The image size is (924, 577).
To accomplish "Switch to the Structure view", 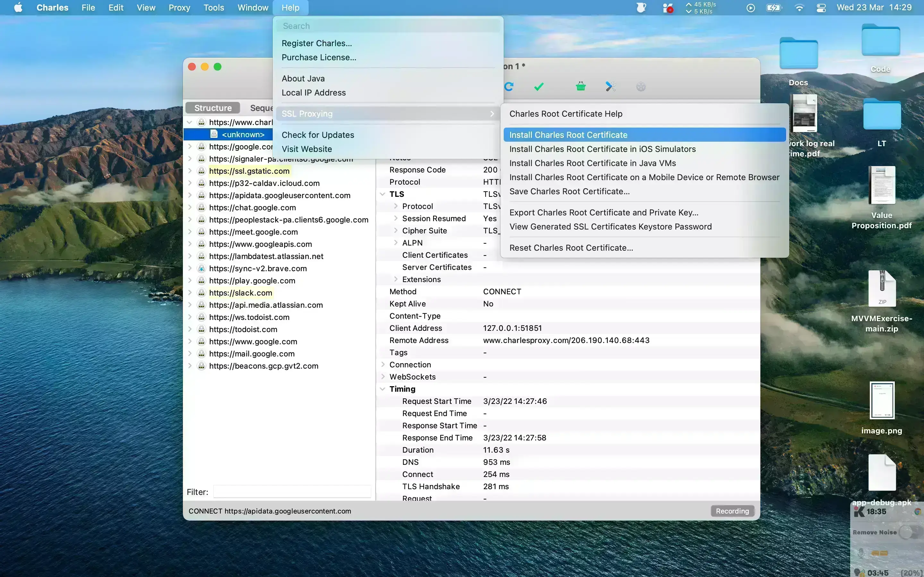I will pyautogui.click(x=213, y=108).
